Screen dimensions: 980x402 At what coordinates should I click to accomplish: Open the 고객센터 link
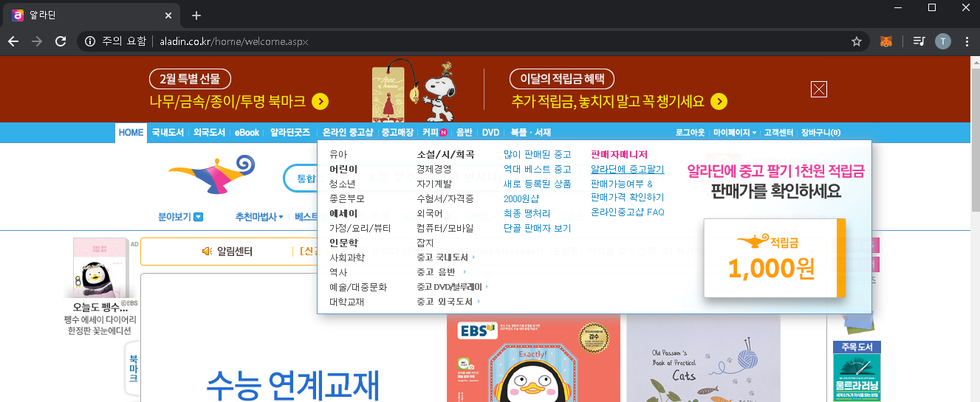click(x=778, y=133)
